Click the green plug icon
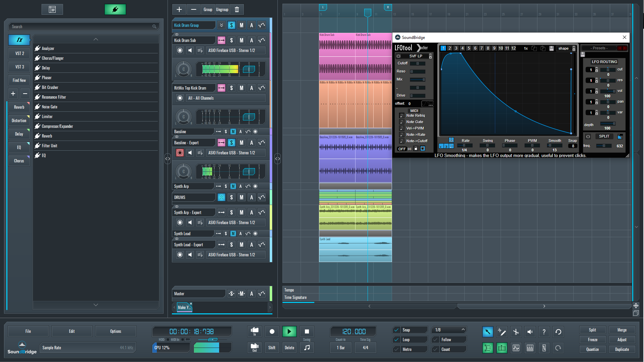The image size is (644, 362). pos(115,9)
